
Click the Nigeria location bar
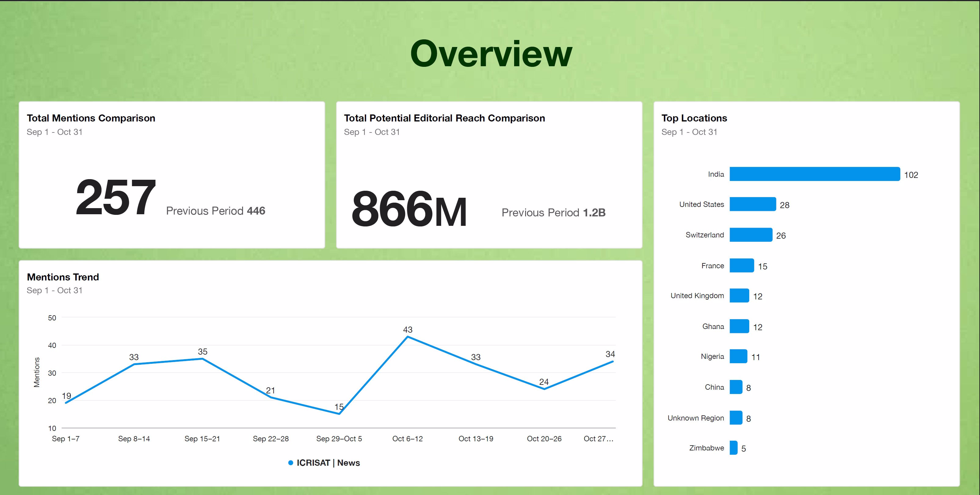coord(739,356)
